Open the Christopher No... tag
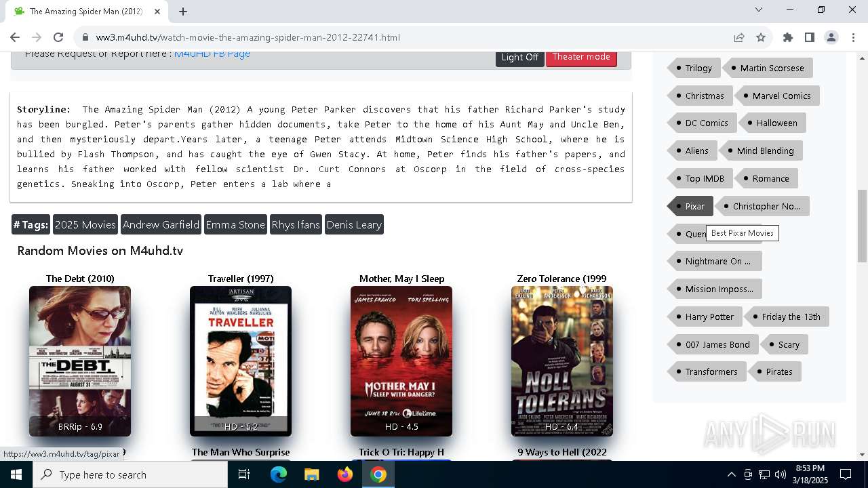 [762, 206]
